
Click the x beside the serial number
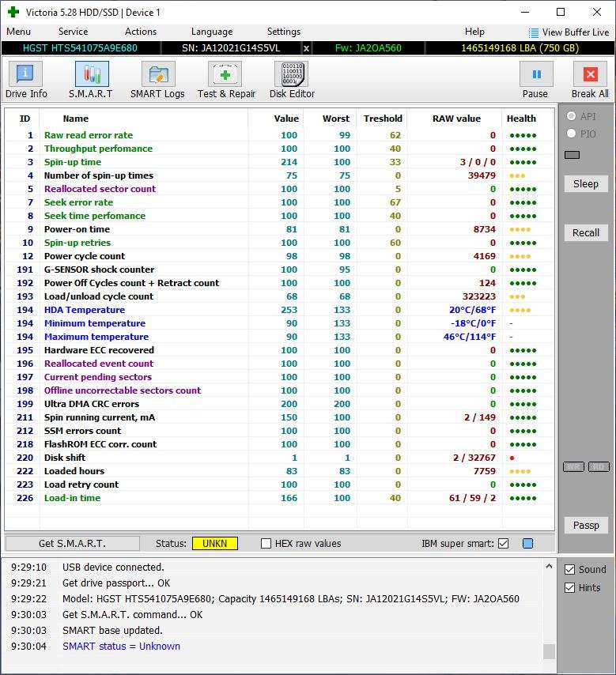click(x=306, y=48)
